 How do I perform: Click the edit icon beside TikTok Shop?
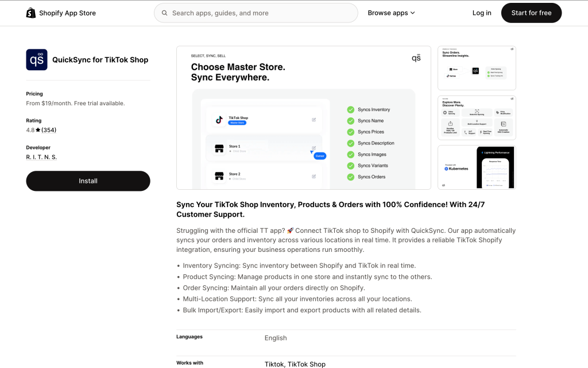click(314, 120)
